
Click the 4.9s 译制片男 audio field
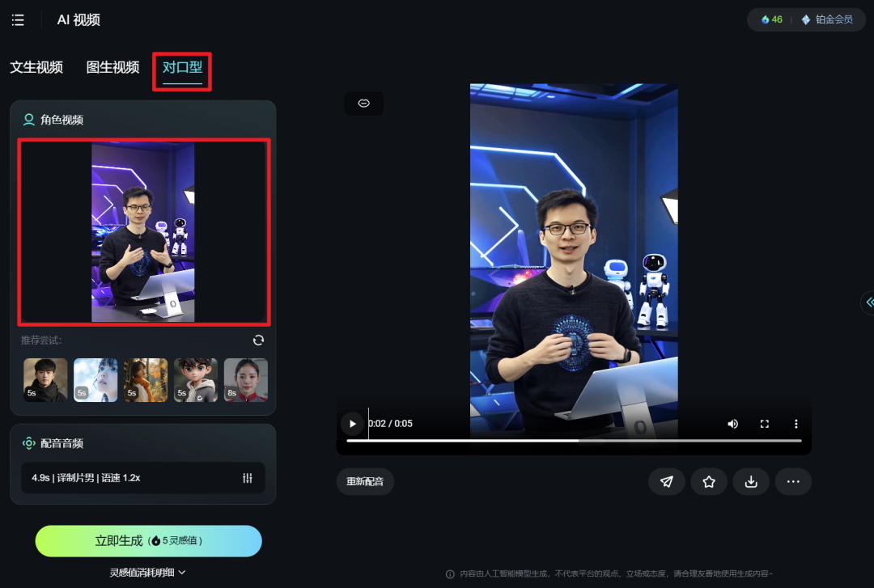[143, 478]
